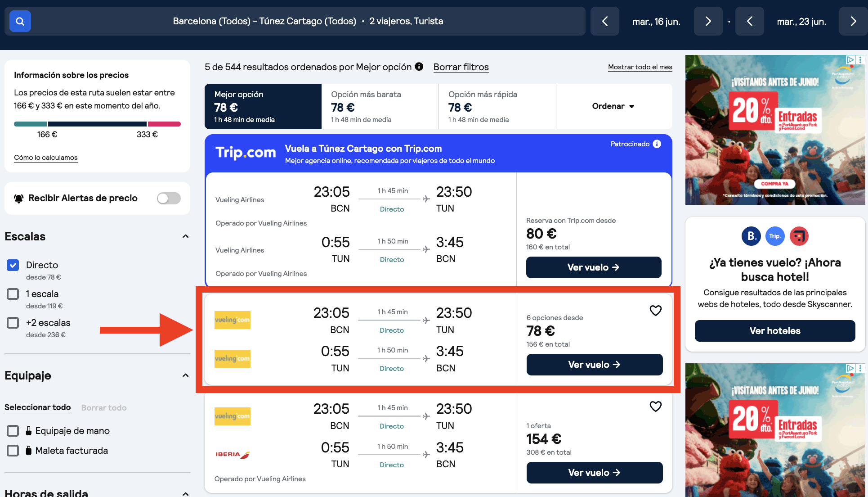Open the bottom PortAventura 20% dto. advertisement

coord(775,430)
